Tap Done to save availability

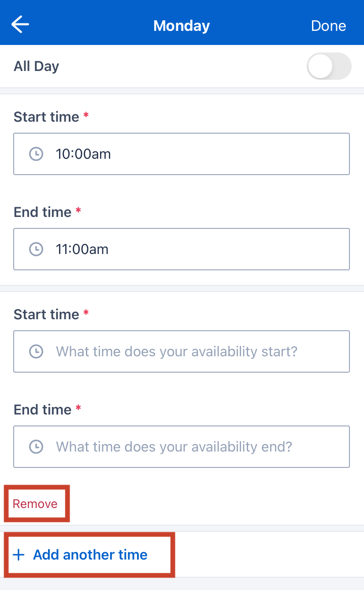[328, 26]
